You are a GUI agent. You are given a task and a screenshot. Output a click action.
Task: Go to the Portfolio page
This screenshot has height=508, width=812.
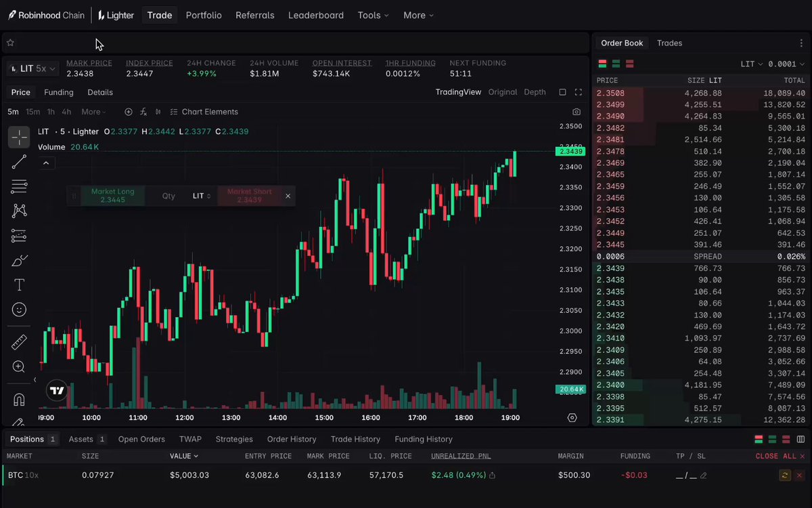(204, 15)
